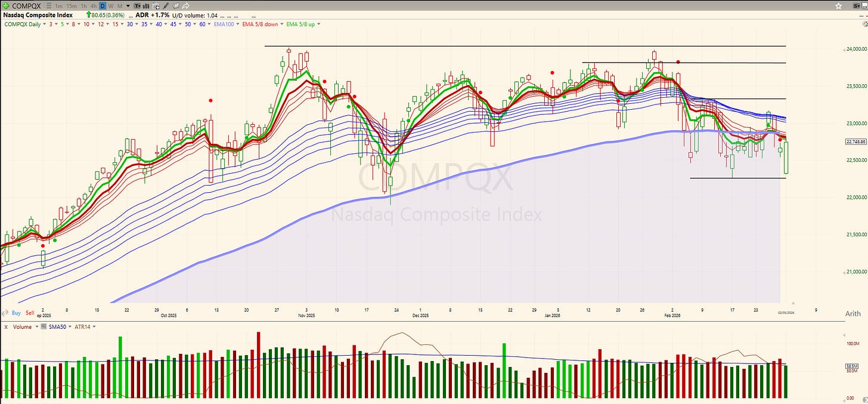Open the EMA 30 indicator dropdown
Viewport: 868px width, 404px height.
point(137,24)
